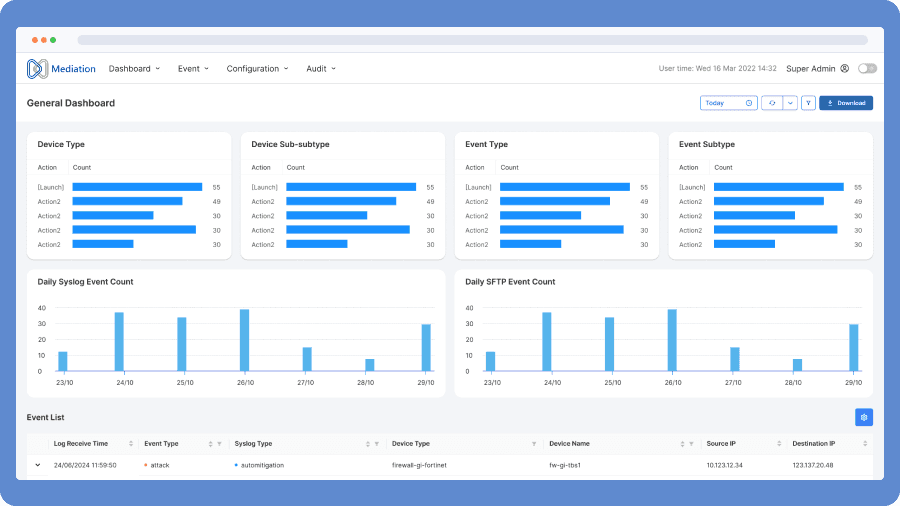This screenshot has width=900, height=506.
Task: Sort the Destination IP column
Action: click(865, 443)
